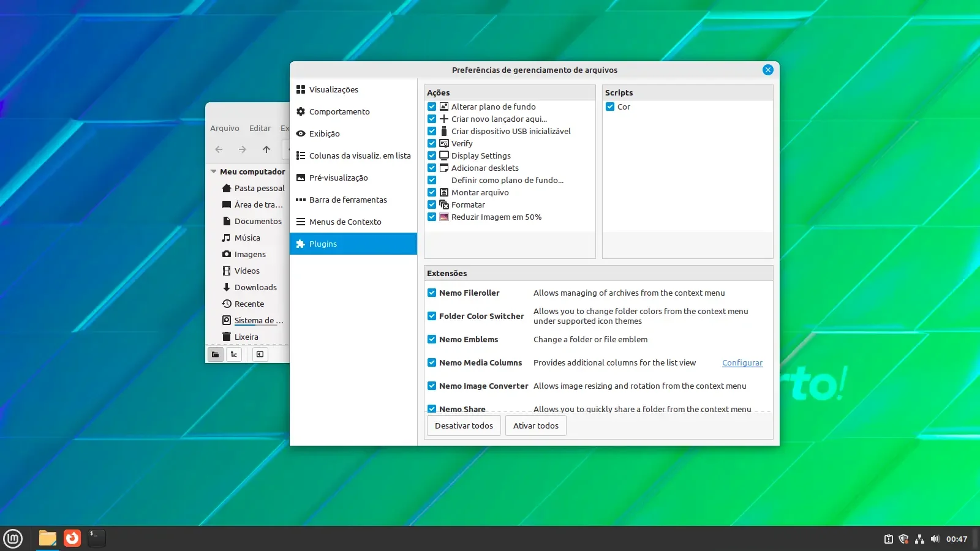Toggle Adicionar desklets checkbox
The width and height of the screenshot is (980, 551).
click(x=432, y=168)
